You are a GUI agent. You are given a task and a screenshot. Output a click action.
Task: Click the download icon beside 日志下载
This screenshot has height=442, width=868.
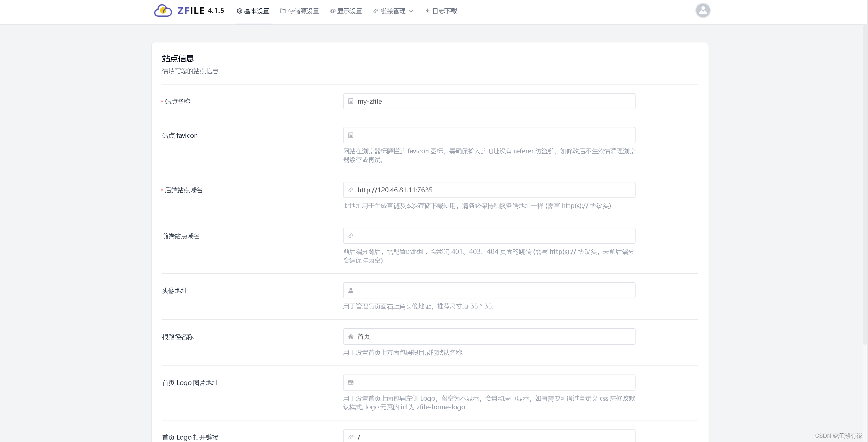pyautogui.click(x=427, y=11)
